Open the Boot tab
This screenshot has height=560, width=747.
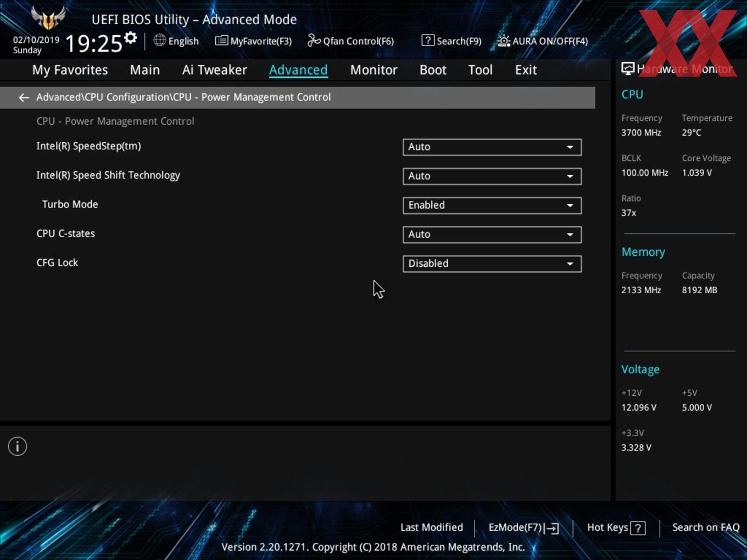[x=433, y=70]
